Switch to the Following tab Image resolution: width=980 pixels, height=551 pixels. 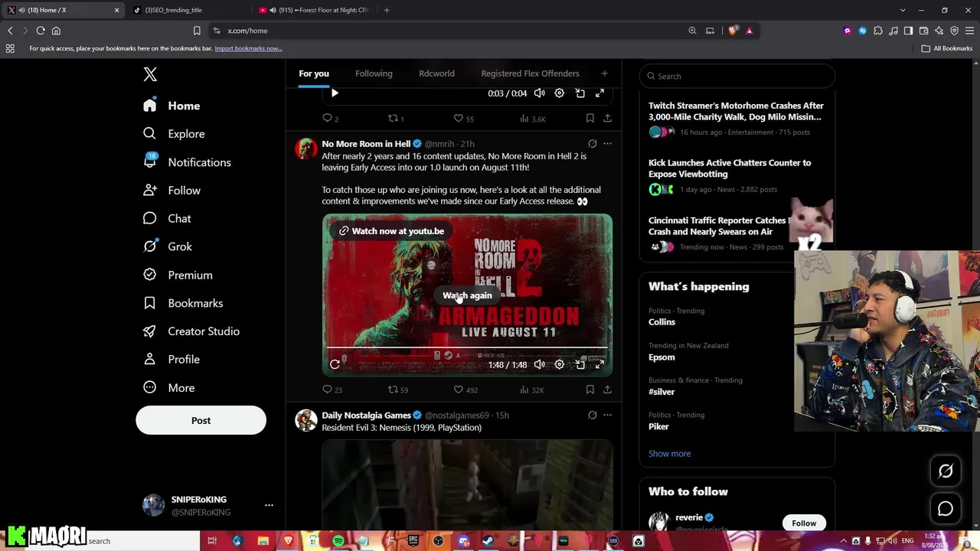(374, 73)
